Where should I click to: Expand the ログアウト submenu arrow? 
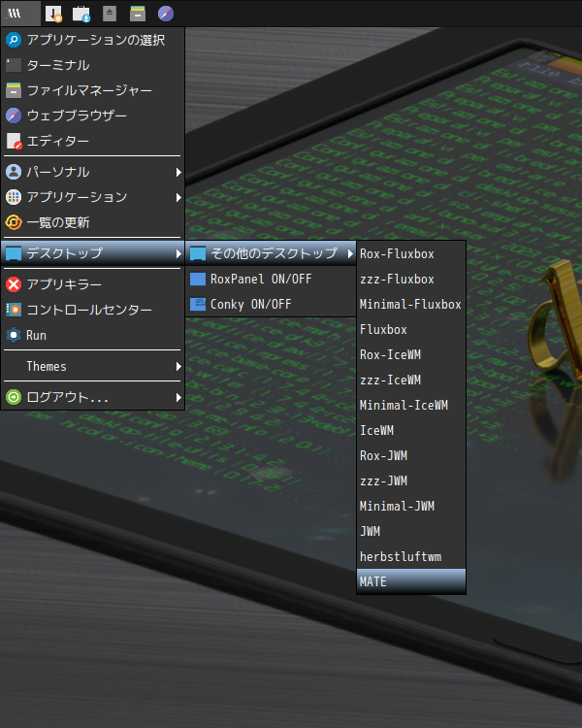[x=178, y=397]
